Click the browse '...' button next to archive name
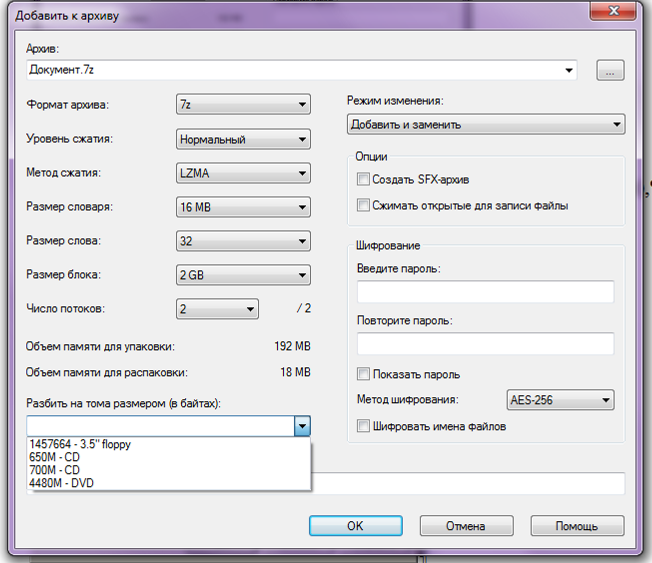 tap(610, 70)
